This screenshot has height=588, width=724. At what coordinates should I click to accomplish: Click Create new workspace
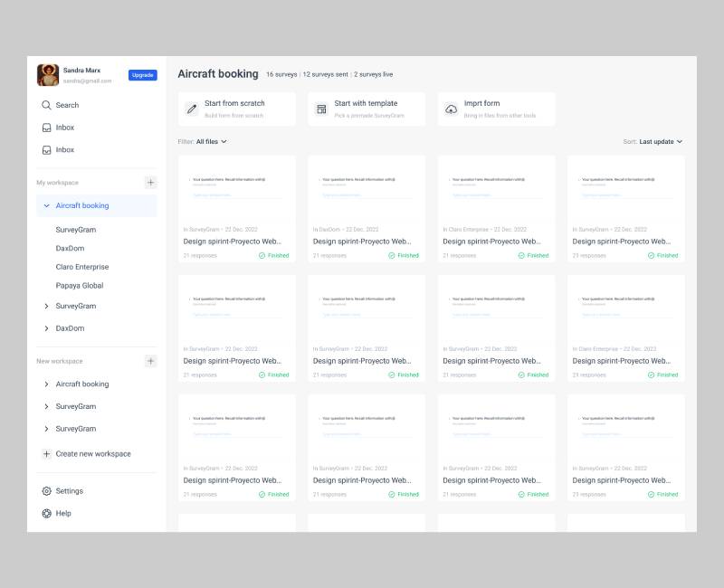(92, 454)
